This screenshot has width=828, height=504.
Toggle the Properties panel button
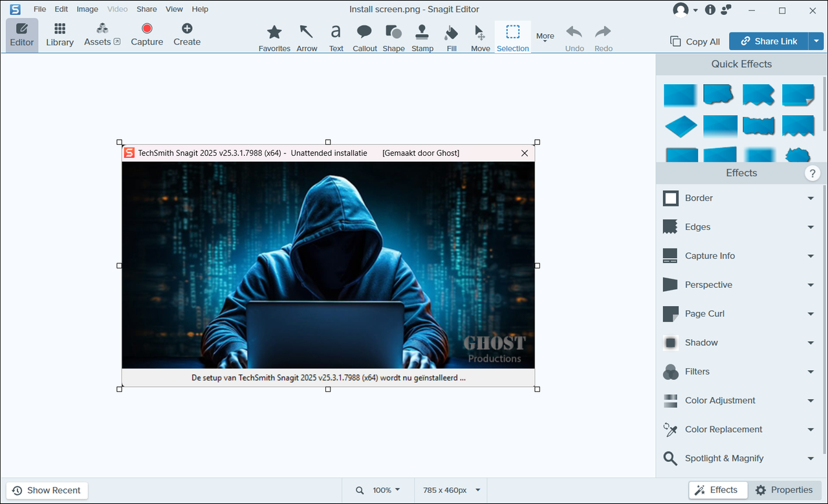pyautogui.click(x=783, y=490)
